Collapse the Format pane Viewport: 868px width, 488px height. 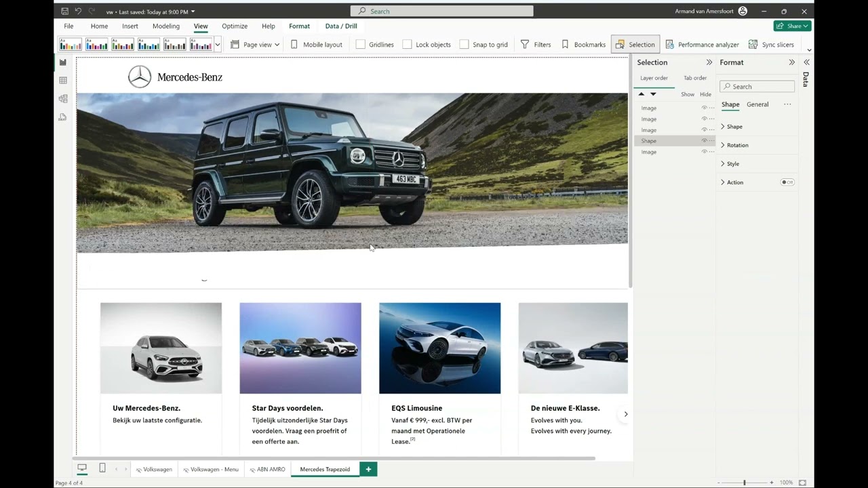tap(791, 62)
